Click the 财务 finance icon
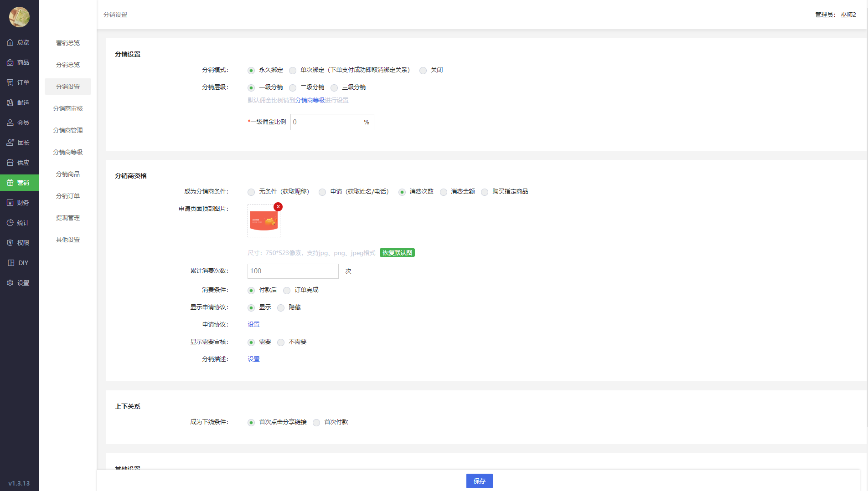The height and width of the screenshot is (491, 868). click(x=10, y=203)
